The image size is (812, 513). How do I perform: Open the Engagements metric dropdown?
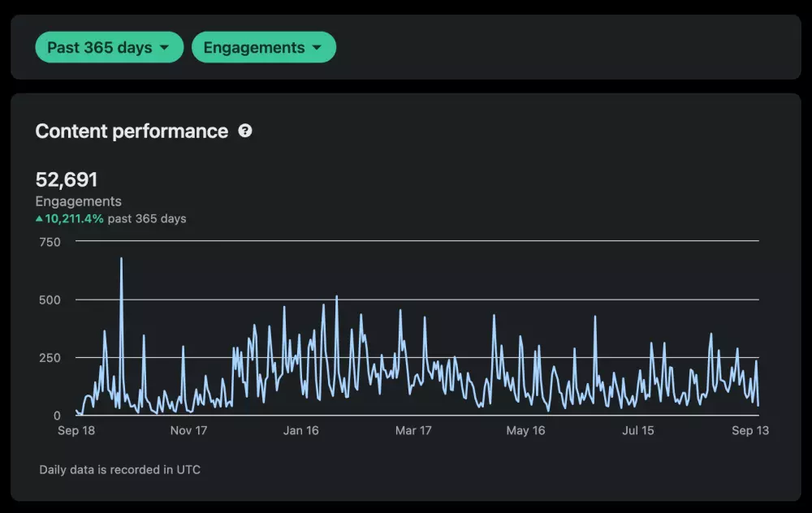(263, 48)
